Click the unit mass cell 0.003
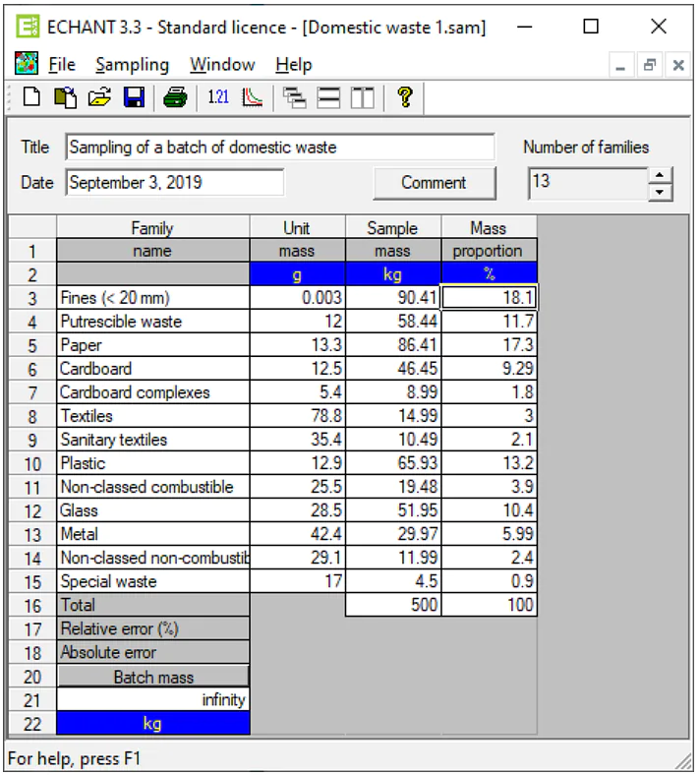Image resolution: width=700 pixels, height=775 pixels. click(297, 298)
